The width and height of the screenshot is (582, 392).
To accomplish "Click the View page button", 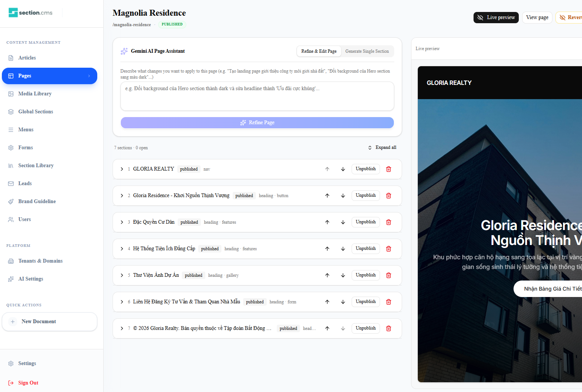I will 537,18.
